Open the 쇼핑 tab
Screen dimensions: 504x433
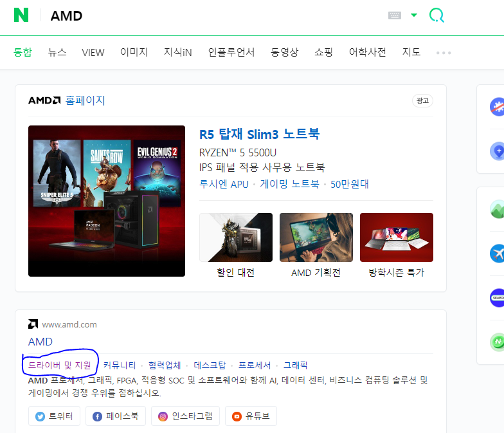[x=324, y=52]
